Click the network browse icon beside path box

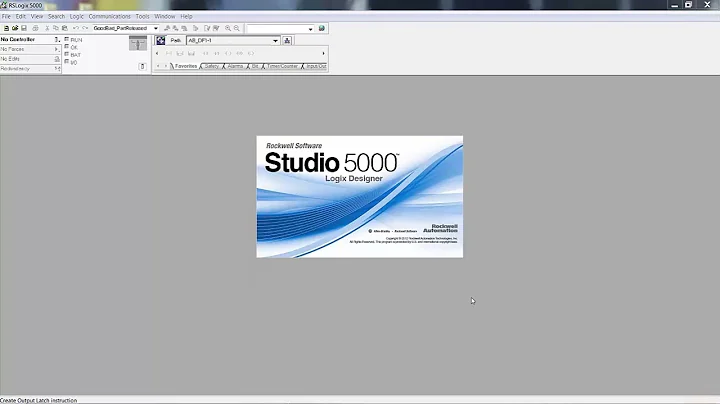pos(287,40)
